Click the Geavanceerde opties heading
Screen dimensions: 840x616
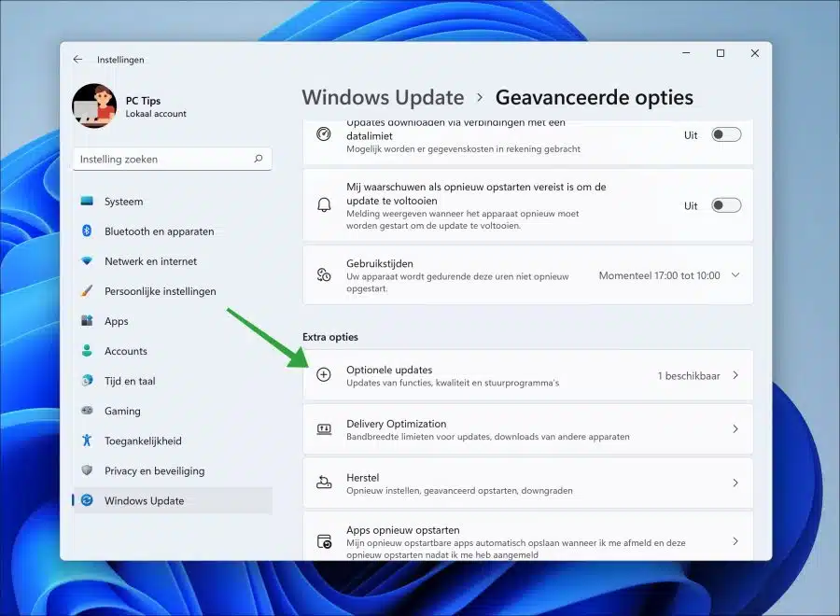coord(595,97)
